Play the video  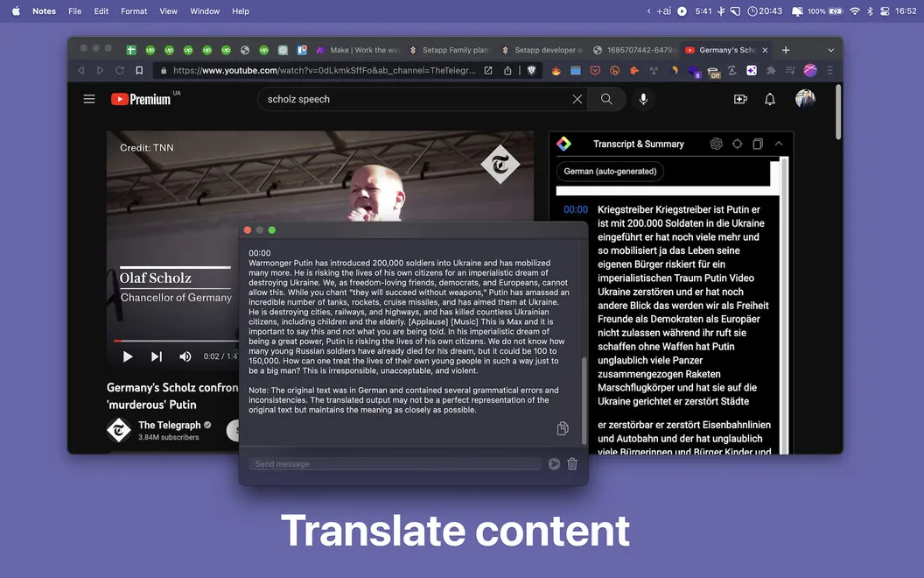(127, 356)
